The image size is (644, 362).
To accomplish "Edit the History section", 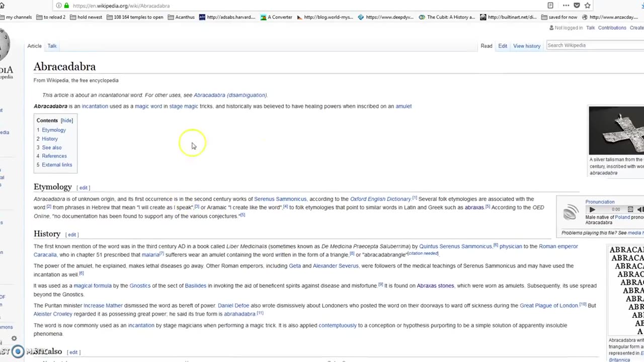I will (x=72, y=235).
